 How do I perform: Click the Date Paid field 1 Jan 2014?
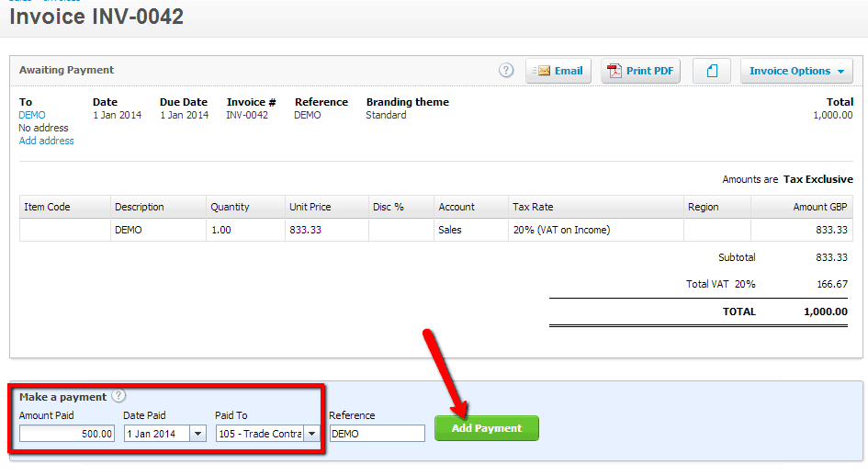point(157,434)
